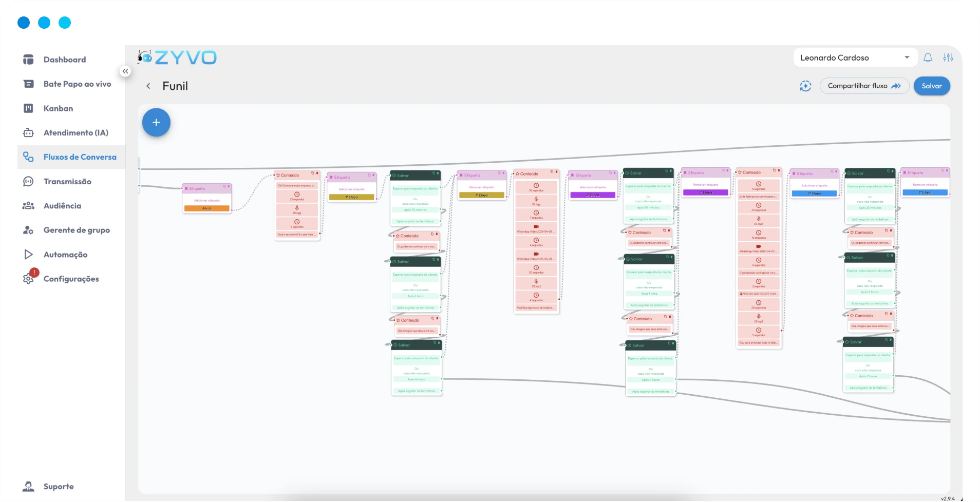Image resolution: width=980 pixels, height=502 pixels.
Task: Click the Compartilhar fluxo button
Action: (864, 86)
